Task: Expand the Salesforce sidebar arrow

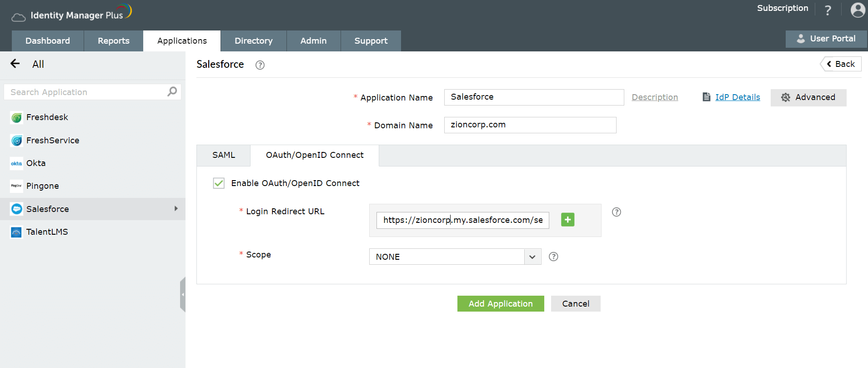Action: (176, 209)
